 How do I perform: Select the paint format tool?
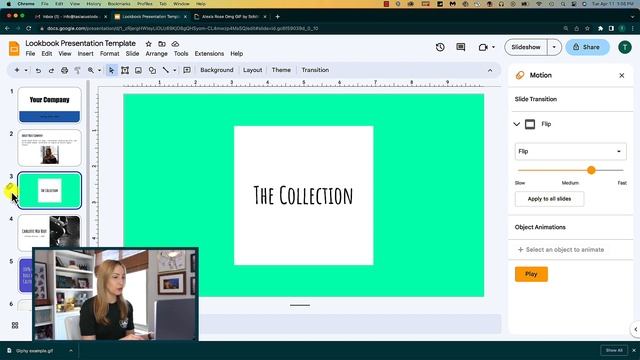(78, 70)
